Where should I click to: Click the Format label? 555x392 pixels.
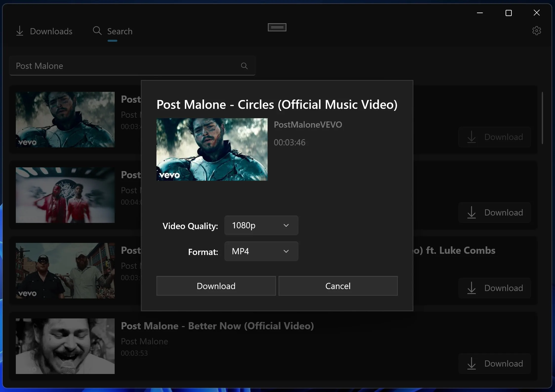coord(203,252)
